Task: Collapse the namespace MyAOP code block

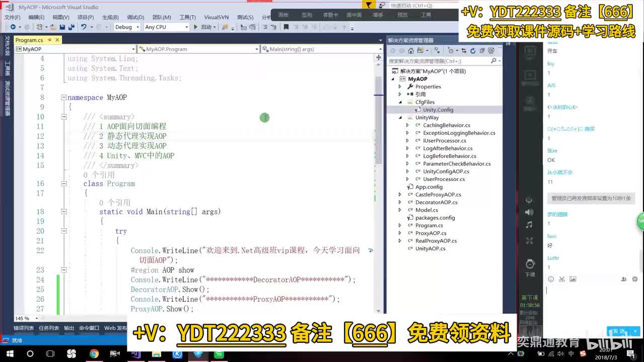Action: click(63, 98)
